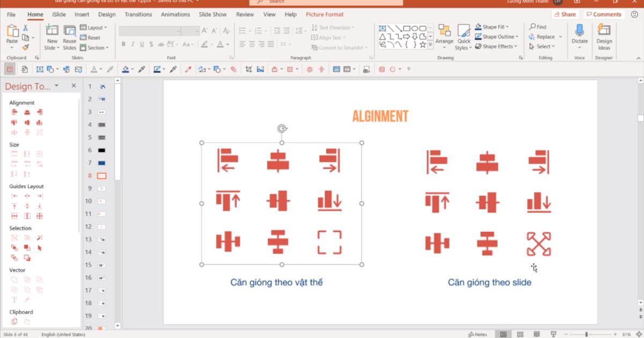644x338 pixels.
Task: Switch to Slide Sorter view in status bar
Action: click(x=520, y=334)
